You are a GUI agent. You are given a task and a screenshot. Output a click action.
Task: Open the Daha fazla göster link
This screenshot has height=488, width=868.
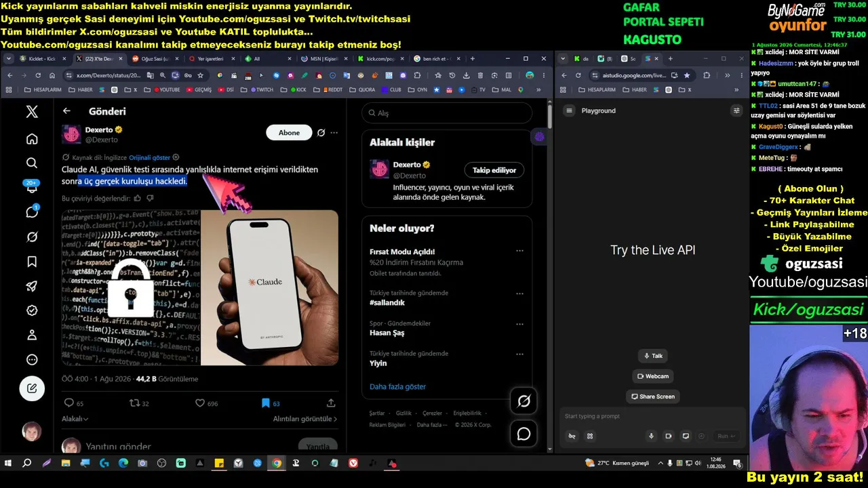(397, 387)
